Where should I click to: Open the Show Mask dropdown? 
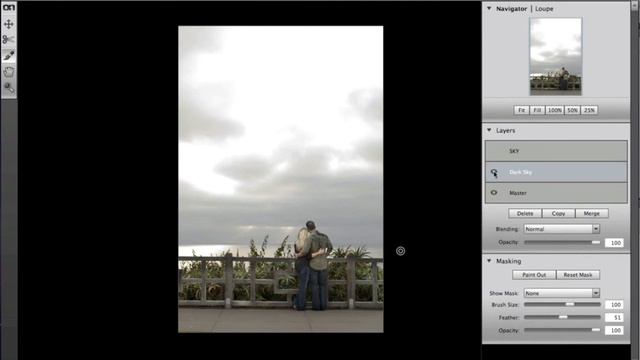click(562, 293)
